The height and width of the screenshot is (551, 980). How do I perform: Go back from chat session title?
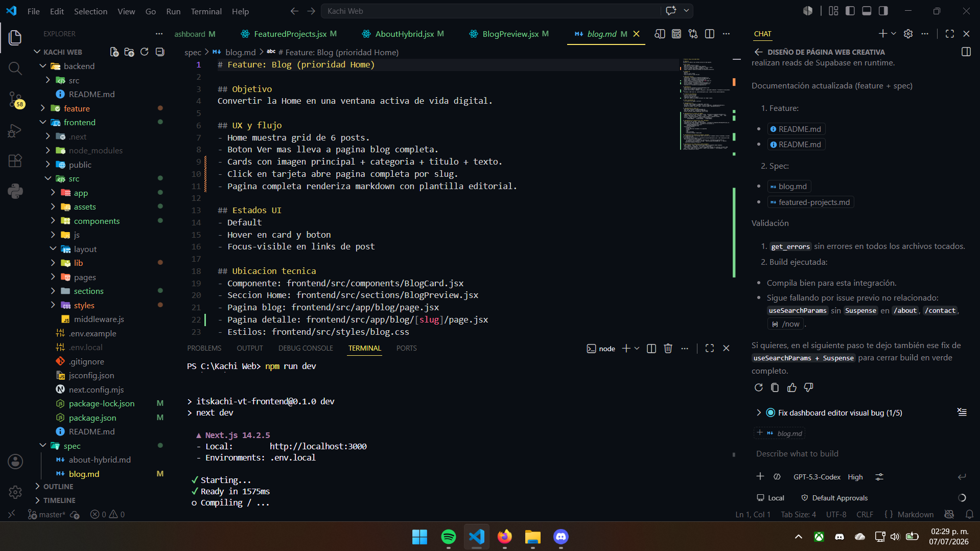tap(758, 52)
